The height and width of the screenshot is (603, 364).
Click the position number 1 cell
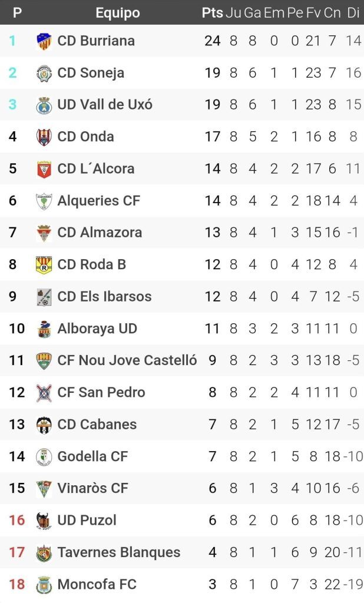13,41
